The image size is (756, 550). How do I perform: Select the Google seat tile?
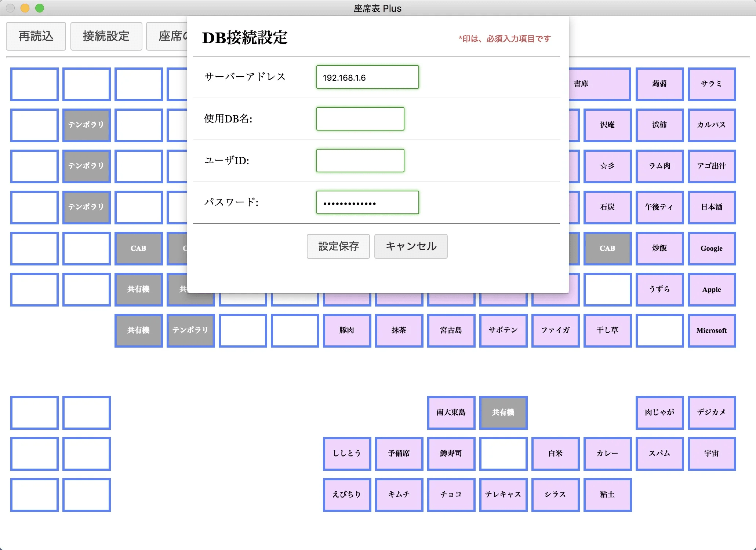pyautogui.click(x=711, y=248)
